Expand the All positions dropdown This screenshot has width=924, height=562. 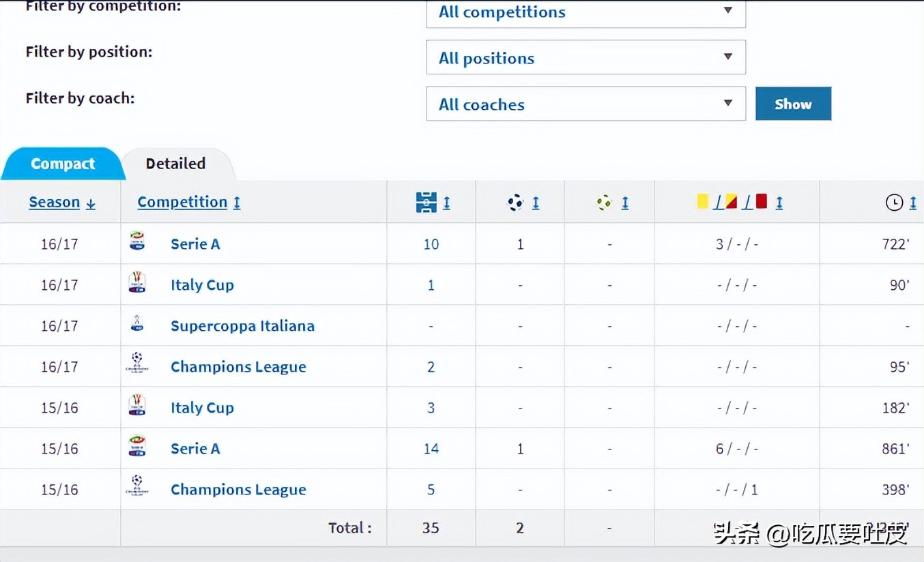pyautogui.click(x=585, y=58)
